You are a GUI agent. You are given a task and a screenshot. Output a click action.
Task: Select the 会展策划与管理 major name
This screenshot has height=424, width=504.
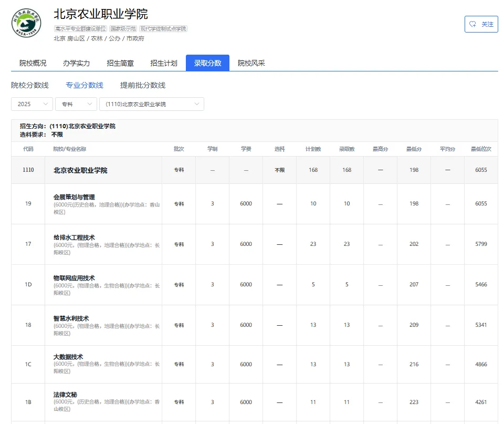point(74,197)
